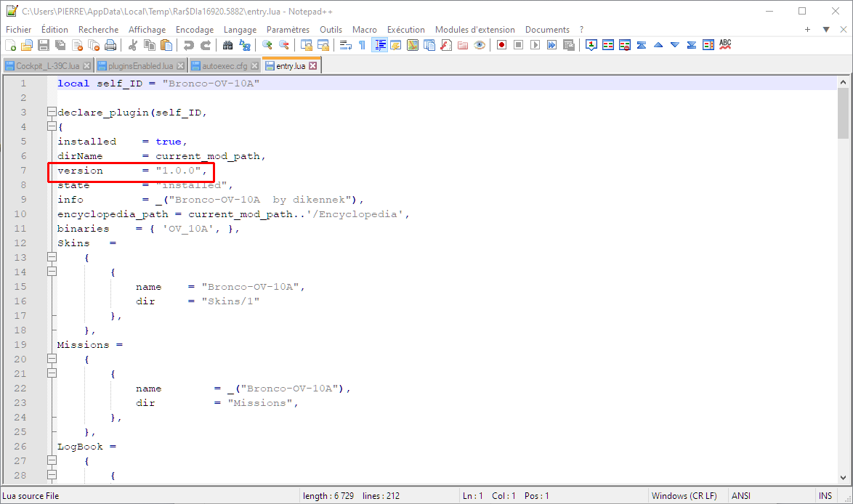The image size is (853, 504).
Task: Collapse the fold marker at line 4
Action: tap(52, 126)
